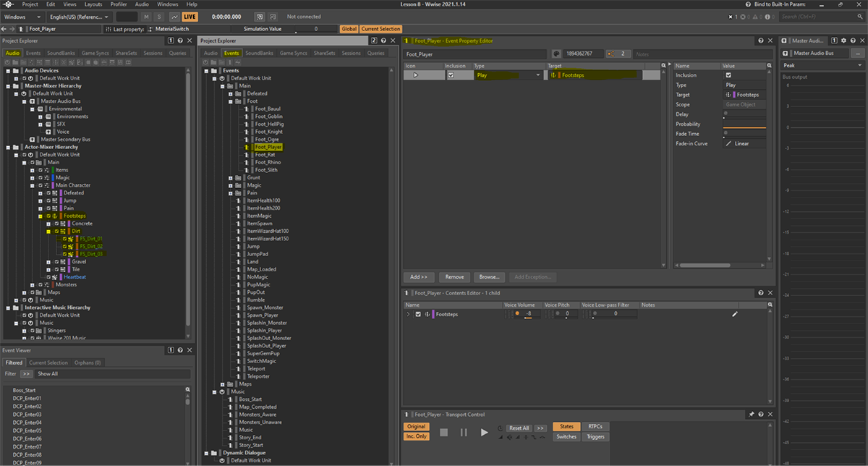Click the Play button in Transport Control
Screen dimensions: 868x466
[484, 432]
